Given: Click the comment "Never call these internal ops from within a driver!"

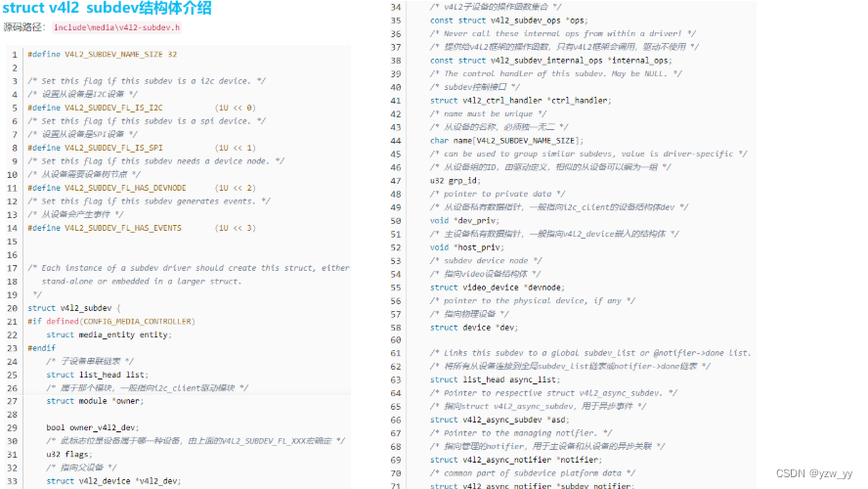Looking at the screenshot, I should coord(563,33).
